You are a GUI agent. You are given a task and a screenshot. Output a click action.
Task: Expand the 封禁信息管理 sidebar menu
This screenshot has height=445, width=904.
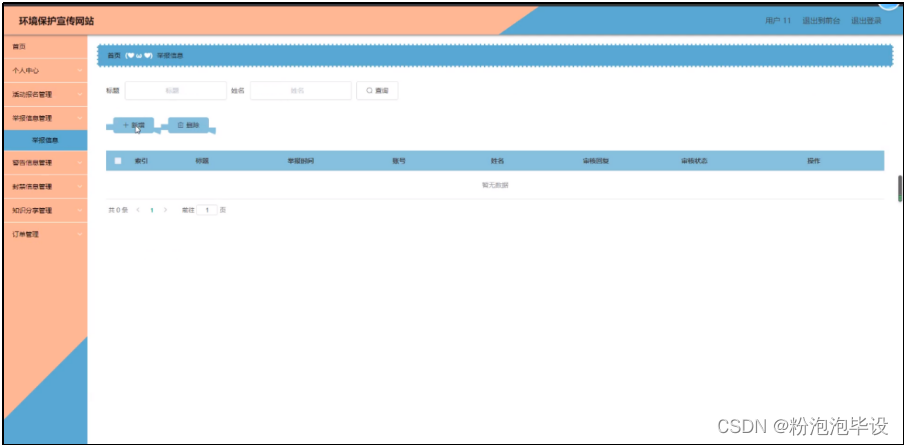click(45, 187)
